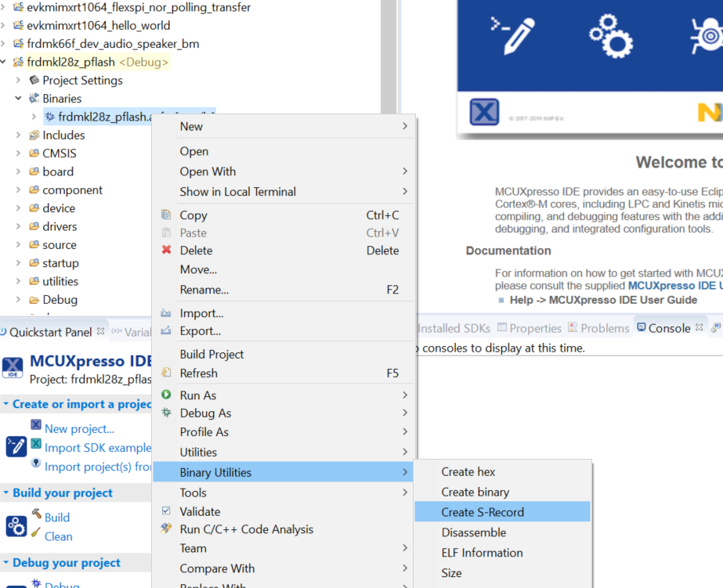
Task: Collapse the Create or import a project section
Action: [x=6, y=404]
